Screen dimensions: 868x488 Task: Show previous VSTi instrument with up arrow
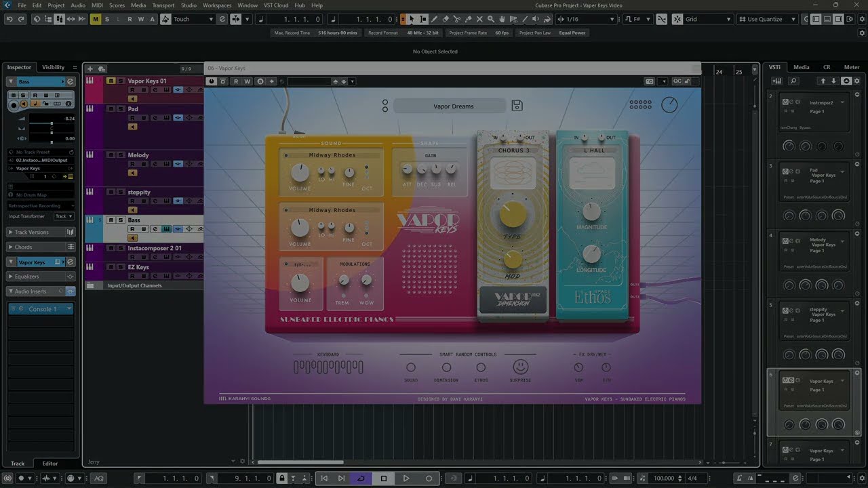point(823,81)
